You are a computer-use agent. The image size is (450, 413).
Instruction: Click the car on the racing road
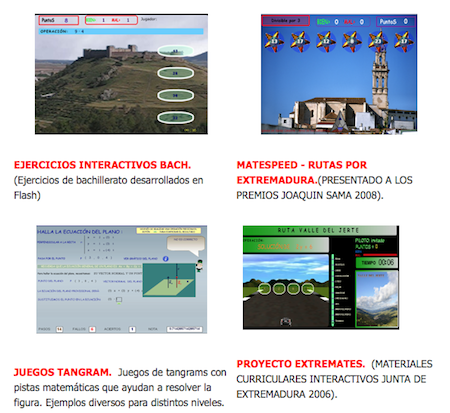pos(286,322)
